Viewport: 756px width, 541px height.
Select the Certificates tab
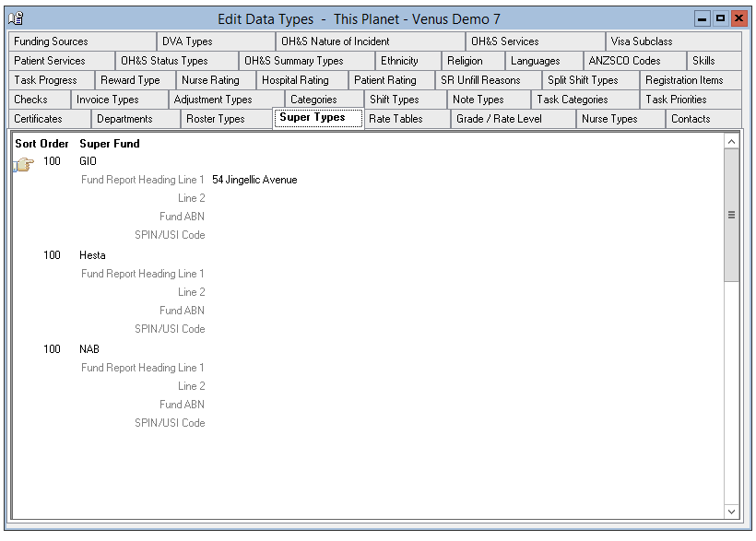[50, 119]
